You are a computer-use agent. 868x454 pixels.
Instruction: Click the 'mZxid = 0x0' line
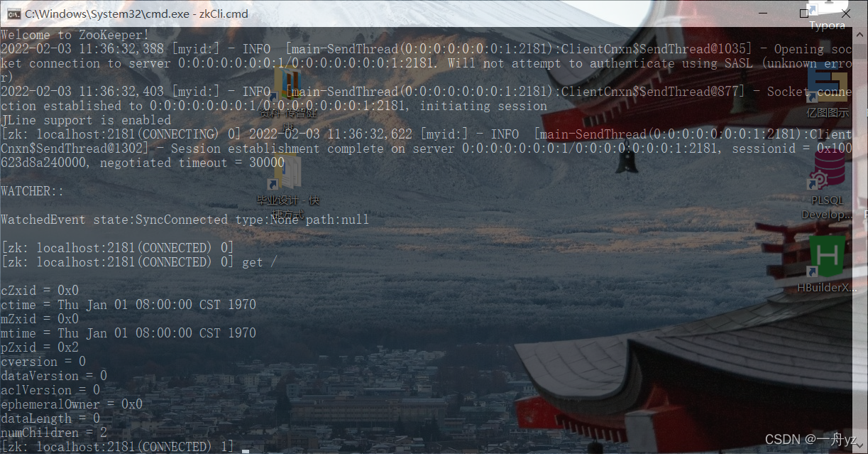click(40, 318)
